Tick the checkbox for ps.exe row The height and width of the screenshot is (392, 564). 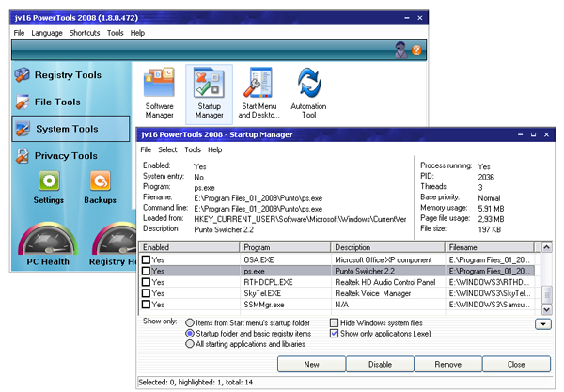pos(146,271)
